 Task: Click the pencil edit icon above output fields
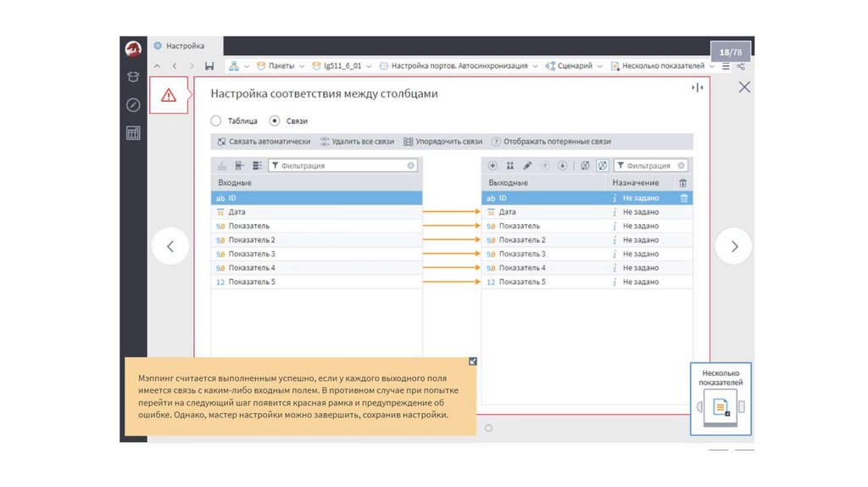click(x=527, y=165)
